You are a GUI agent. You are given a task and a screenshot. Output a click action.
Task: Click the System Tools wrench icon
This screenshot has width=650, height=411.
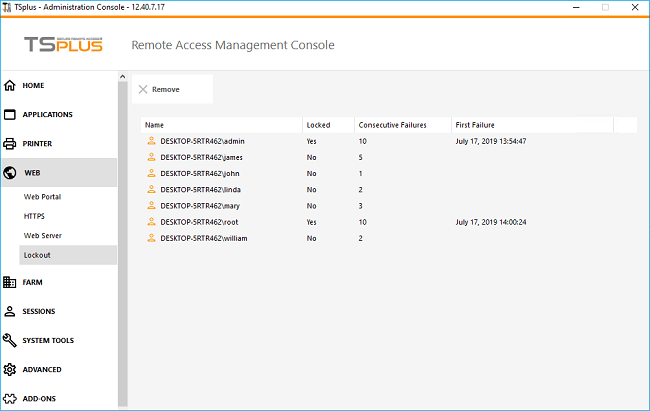(x=10, y=340)
